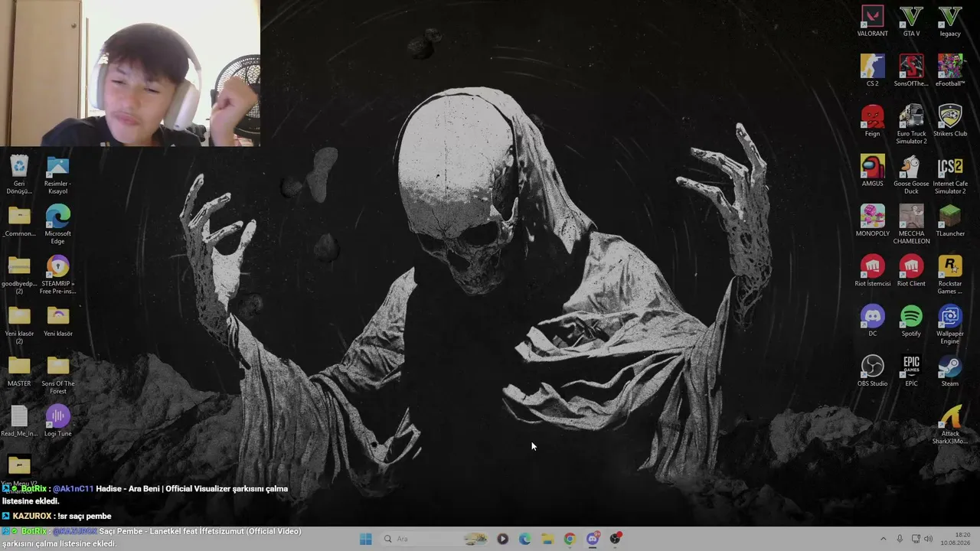This screenshot has width=980, height=551.
Task: Select the _Common... folder on desktop
Action: (19, 221)
